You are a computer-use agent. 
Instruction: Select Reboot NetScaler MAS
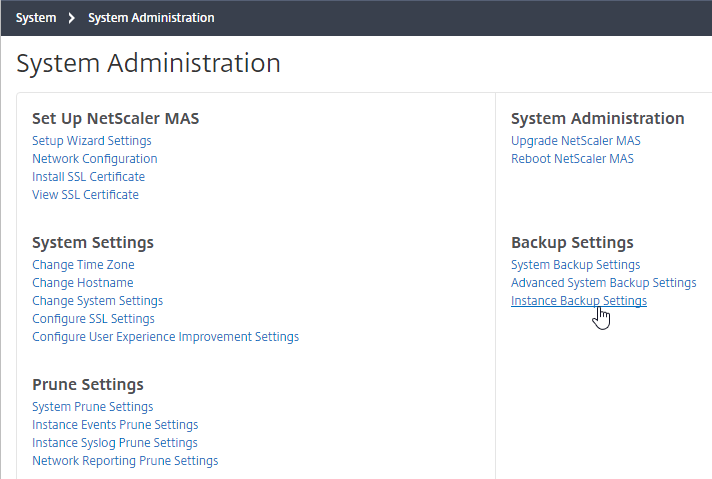click(572, 159)
